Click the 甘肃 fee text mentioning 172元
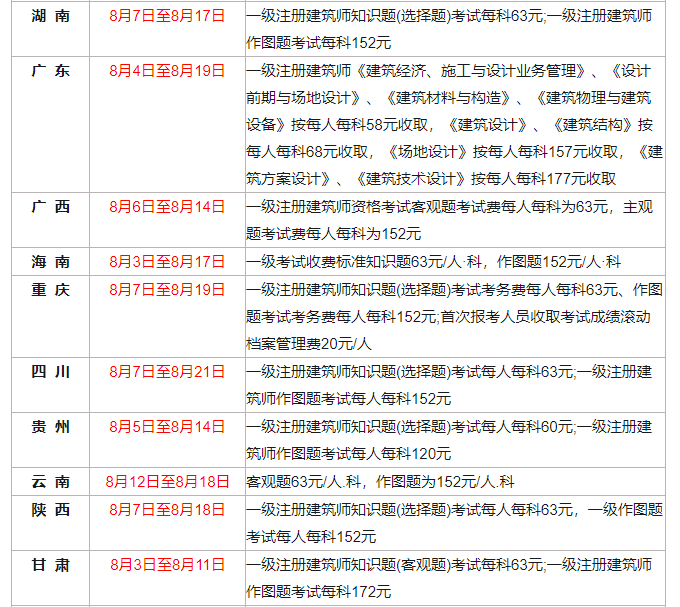 (318, 591)
